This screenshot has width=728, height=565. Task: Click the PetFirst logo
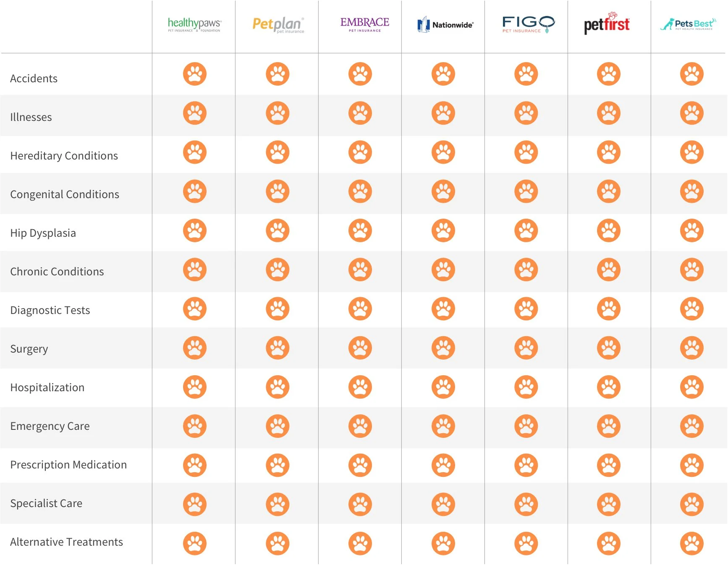coord(607,24)
